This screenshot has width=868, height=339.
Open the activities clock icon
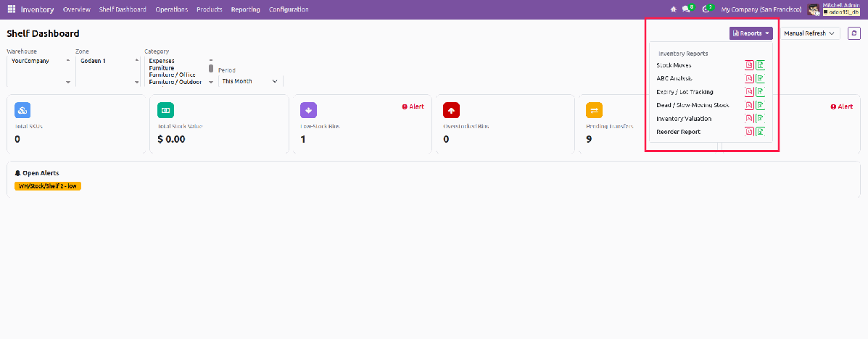click(706, 9)
